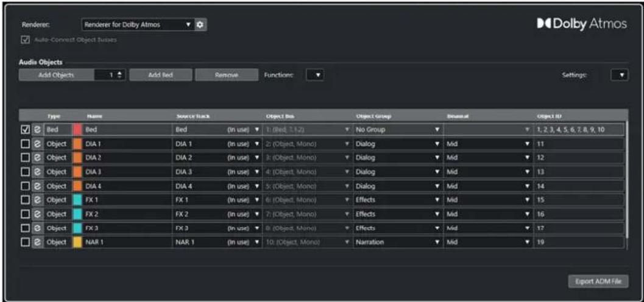Click the link icon on the FX 1 row
The width and height of the screenshot is (644, 302).
coord(38,200)
